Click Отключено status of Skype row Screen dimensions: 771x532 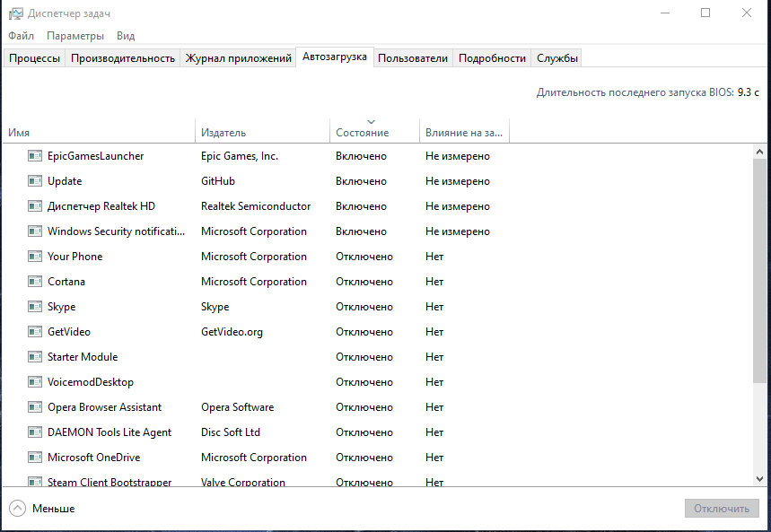coord(364,306)
